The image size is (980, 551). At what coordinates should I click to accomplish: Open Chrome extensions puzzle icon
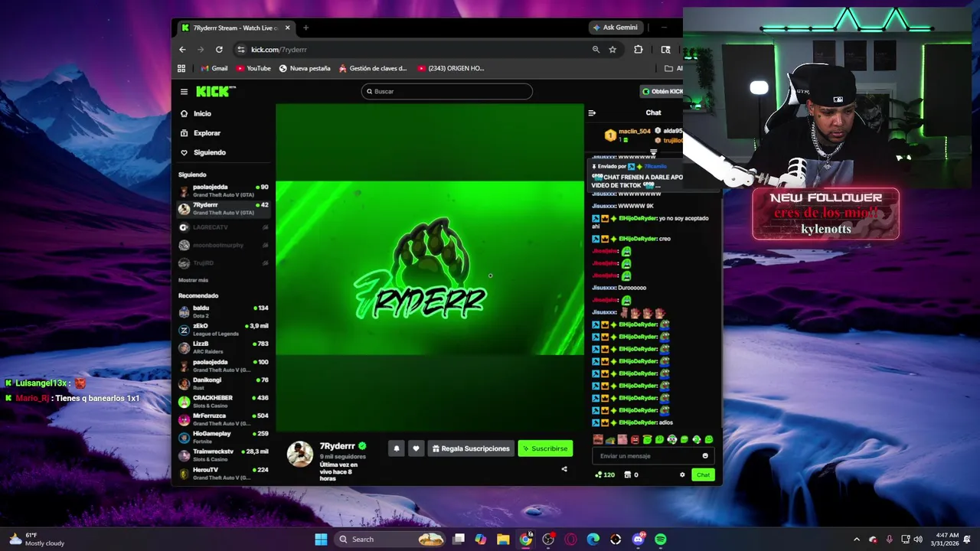click(639, 50)
